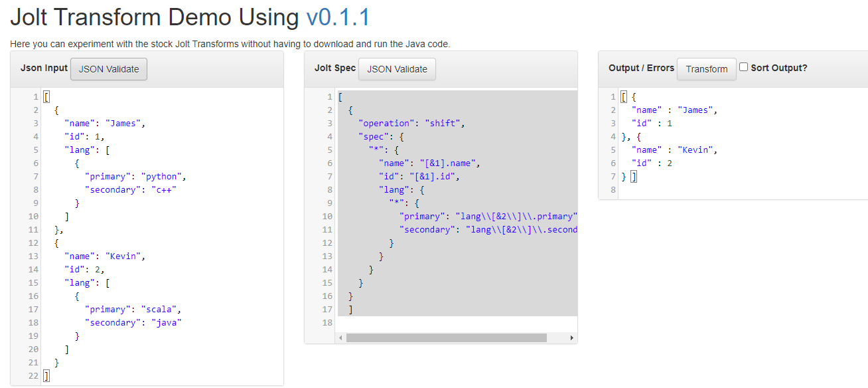Click "primary": "python" in Json Input

coord(136,177)
